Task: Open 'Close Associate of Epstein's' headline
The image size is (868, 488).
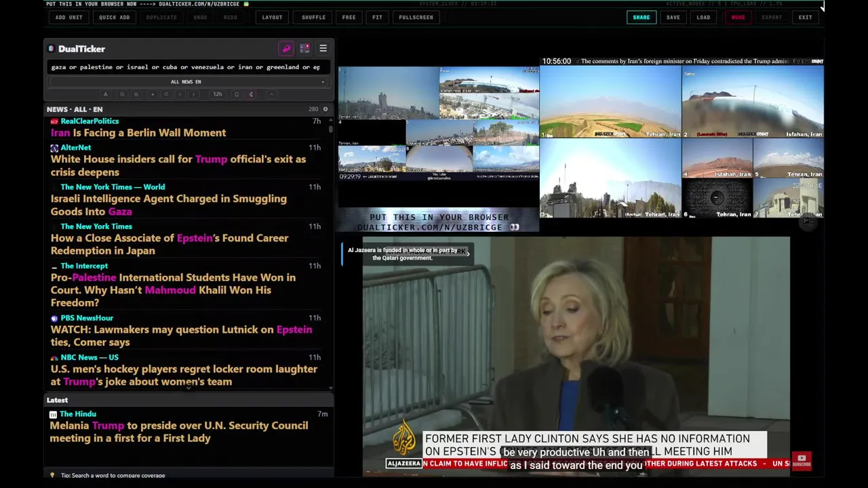Action: coord(170,244)
